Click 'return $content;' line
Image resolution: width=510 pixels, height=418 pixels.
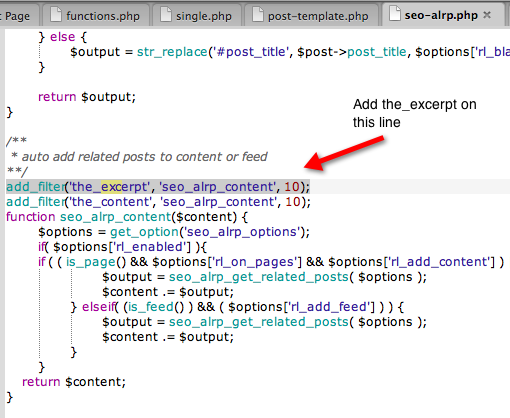[74, 382]
